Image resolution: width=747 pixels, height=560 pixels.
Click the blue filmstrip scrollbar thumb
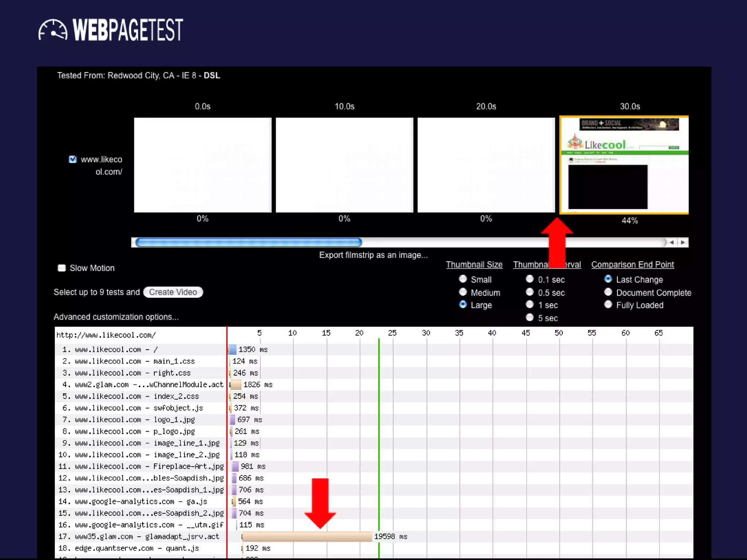click(248, 242)
